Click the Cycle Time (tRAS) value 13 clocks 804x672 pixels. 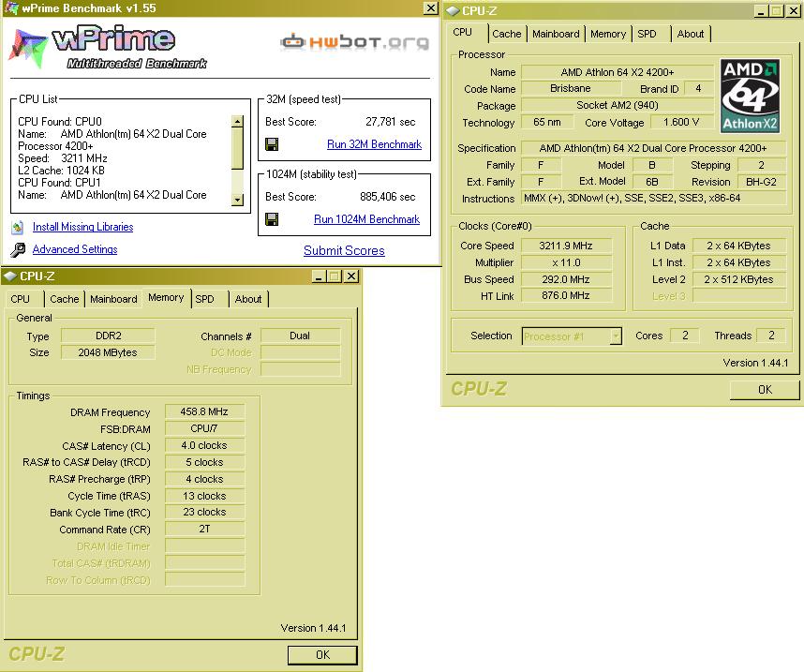coord(204,496)
